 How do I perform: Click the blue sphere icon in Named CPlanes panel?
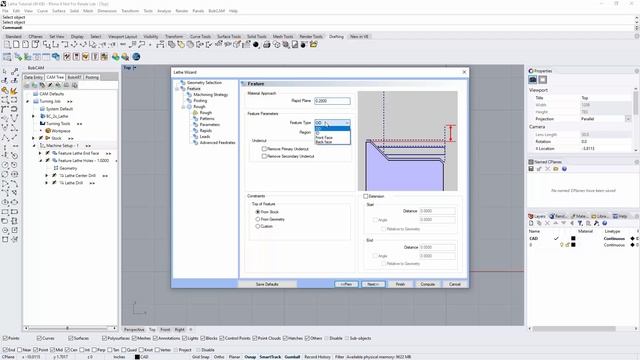564,169
